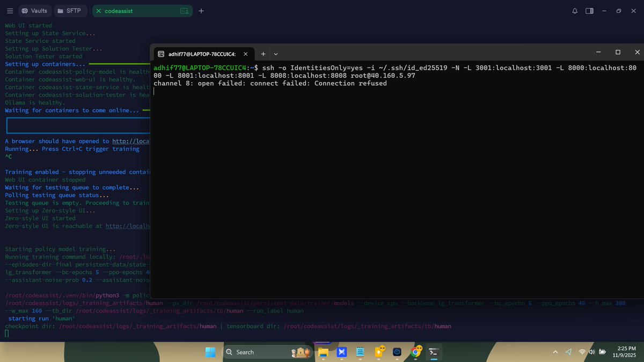Open Termius notifications bell

(575, 11)
